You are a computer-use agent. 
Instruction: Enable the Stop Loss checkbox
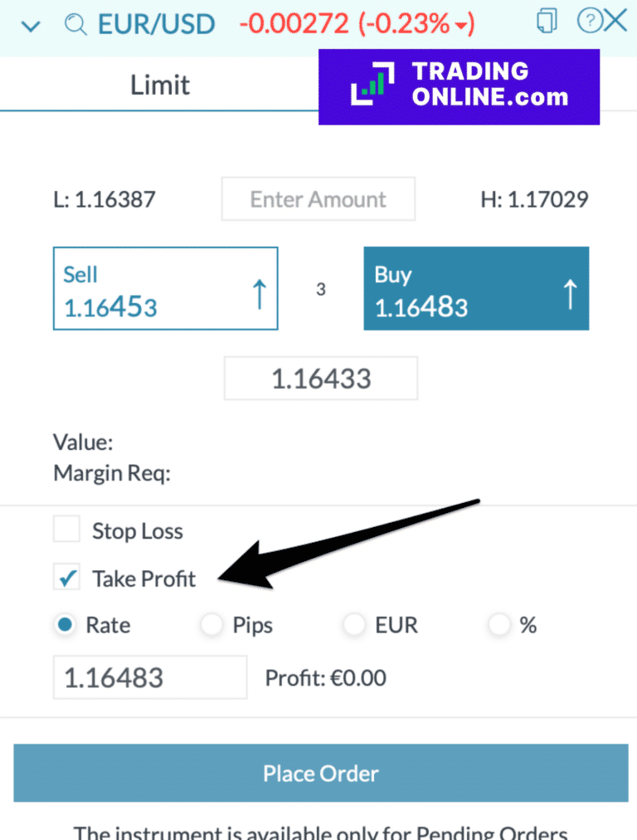pyautogui.click(x=66, y=530)
